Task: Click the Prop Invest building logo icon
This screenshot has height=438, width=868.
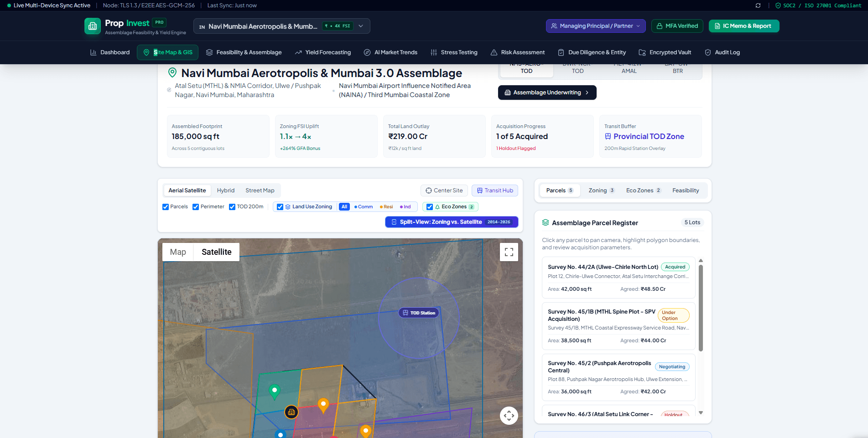Action: tap(93, 26)
